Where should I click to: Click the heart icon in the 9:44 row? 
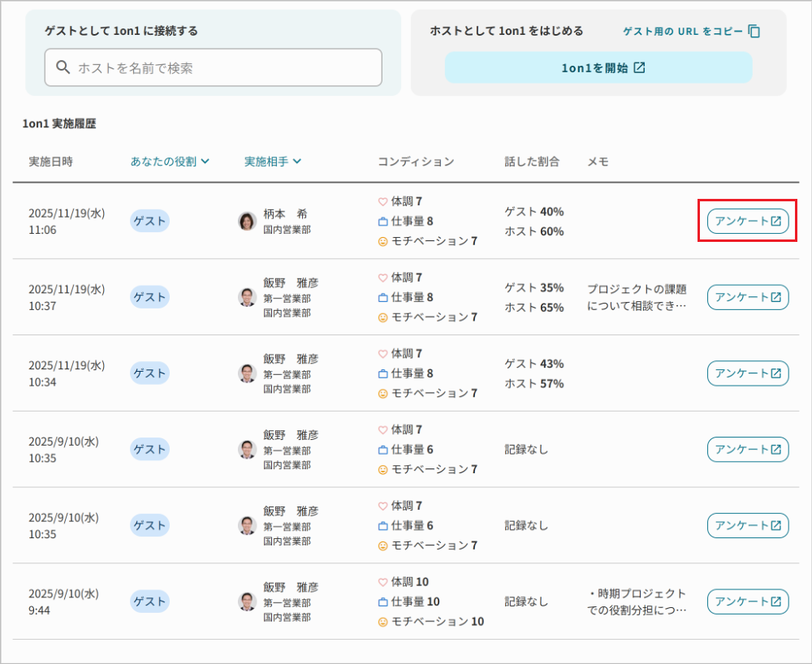(383, 582)
